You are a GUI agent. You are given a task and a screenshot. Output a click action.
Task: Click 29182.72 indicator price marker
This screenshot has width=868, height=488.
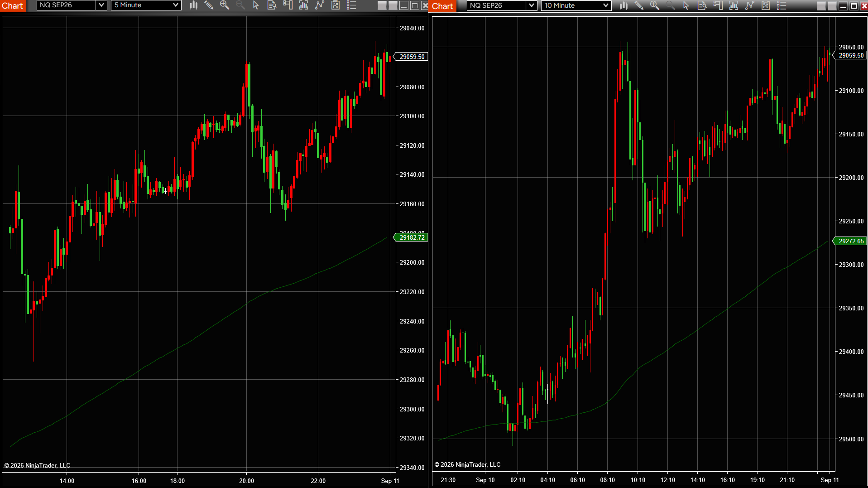(x=411, y=237)
